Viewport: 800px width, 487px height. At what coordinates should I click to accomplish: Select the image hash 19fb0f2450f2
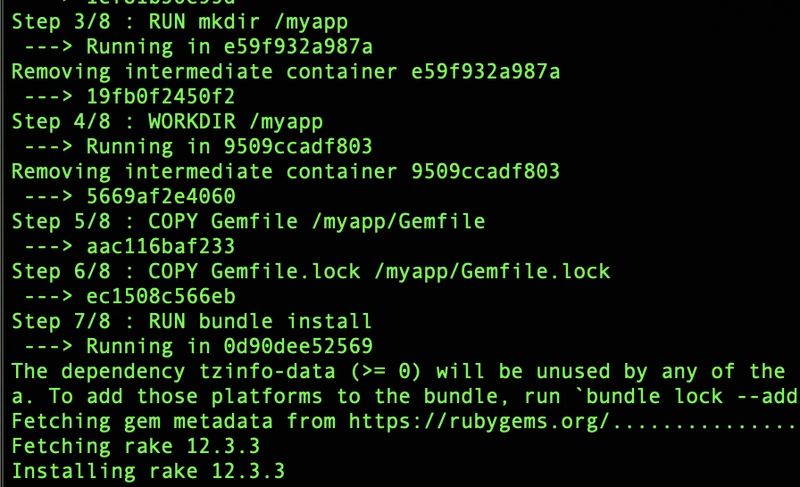[161, 96]
